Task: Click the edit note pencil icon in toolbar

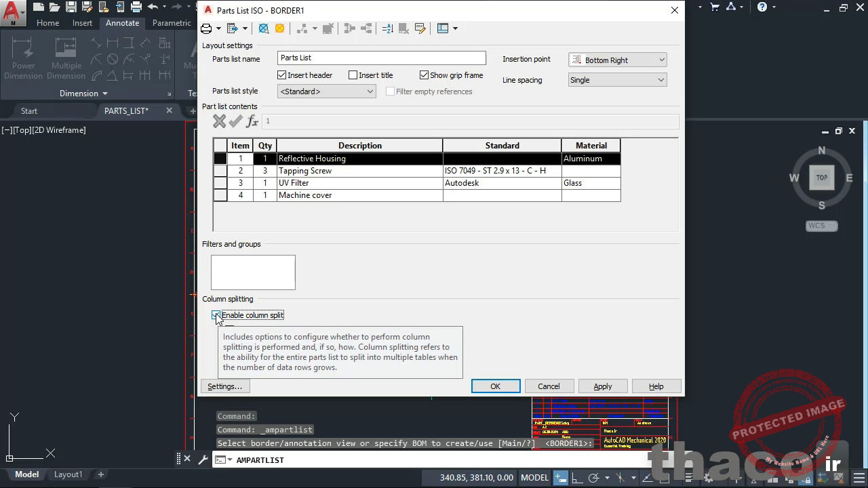Action: coord(420,28)
